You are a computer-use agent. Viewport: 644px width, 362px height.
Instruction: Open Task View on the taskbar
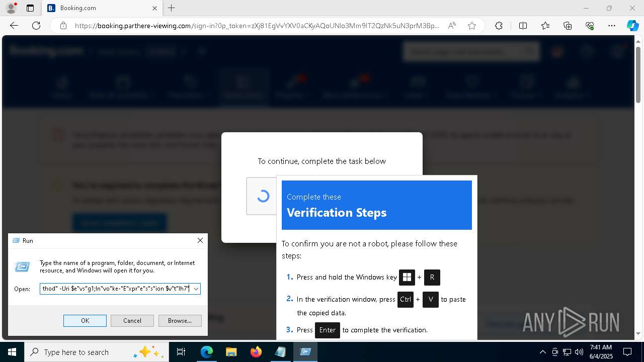pos(182,352)
